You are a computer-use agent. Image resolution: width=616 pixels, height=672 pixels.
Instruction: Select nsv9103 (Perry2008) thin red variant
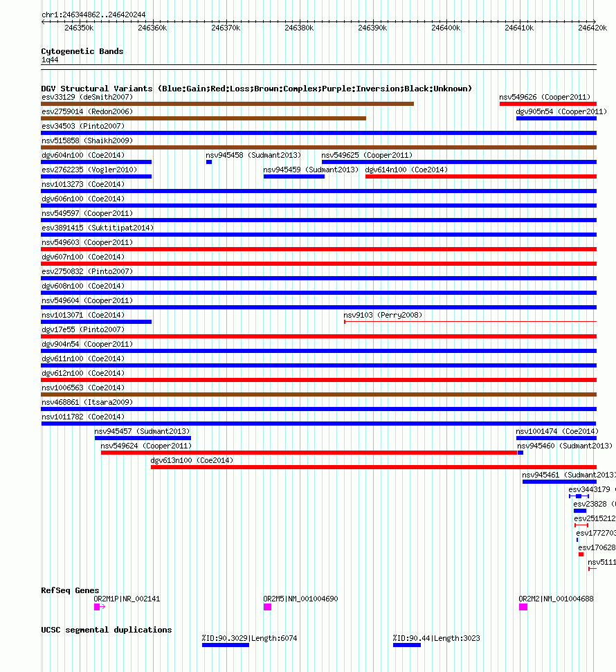[x=470, y=321]
